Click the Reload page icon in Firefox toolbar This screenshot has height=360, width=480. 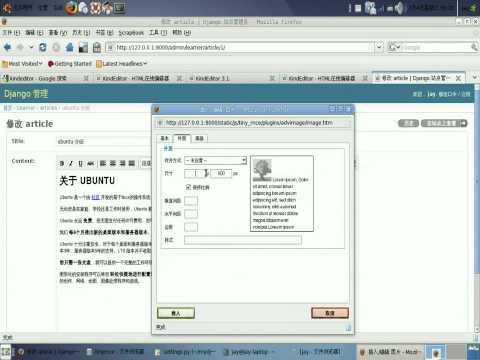click(x=43, y=47)
